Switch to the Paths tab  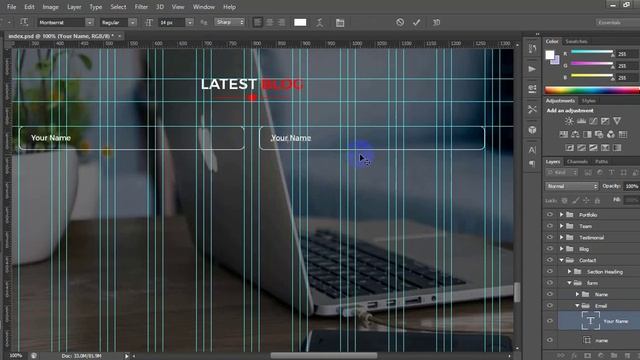601,162
